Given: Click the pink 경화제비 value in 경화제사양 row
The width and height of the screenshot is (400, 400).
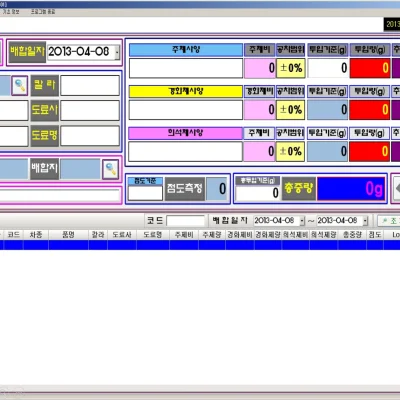Looking at the screenshot, I should [x=260, y=110].
